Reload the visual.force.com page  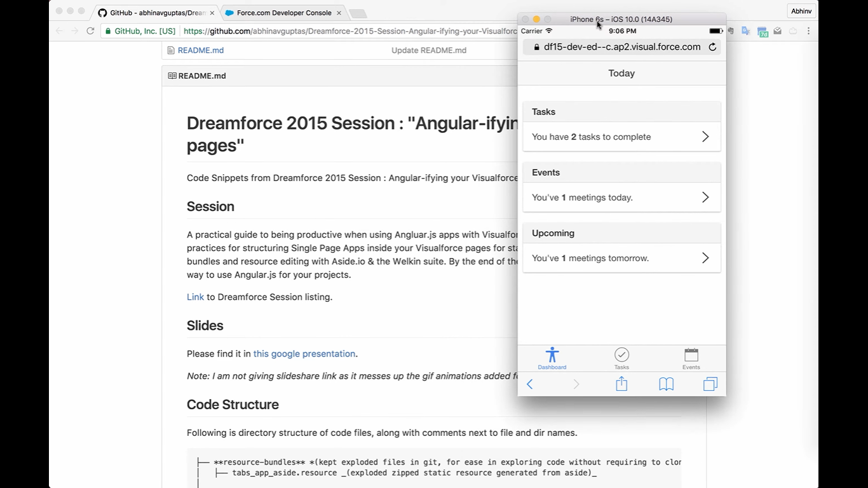click(712, 46)
